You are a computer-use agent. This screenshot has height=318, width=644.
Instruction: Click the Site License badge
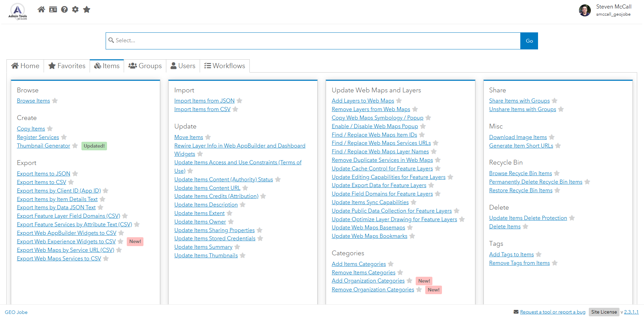coord(604,312)
